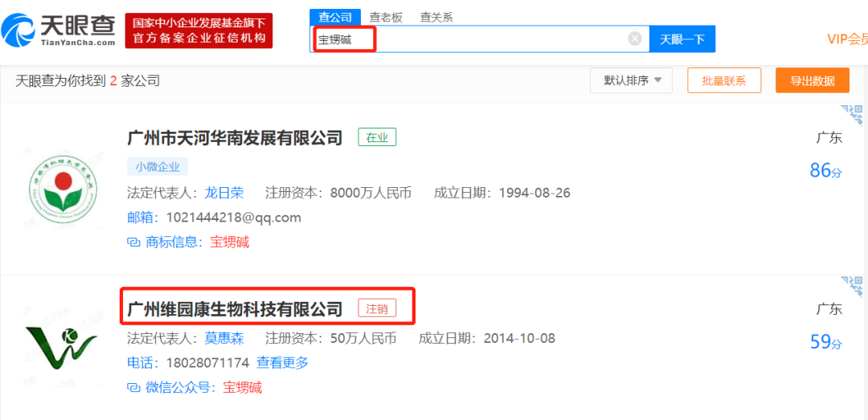This screenshot has height=420, width=868.
Task: Click the 小微企业 tag
Action: pyautogui.click(x=158, y=166)
